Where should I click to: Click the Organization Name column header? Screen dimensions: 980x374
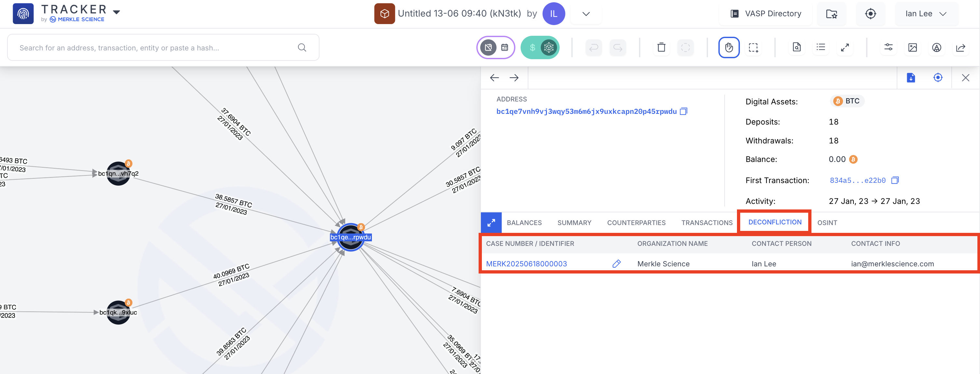pos(672,244)
